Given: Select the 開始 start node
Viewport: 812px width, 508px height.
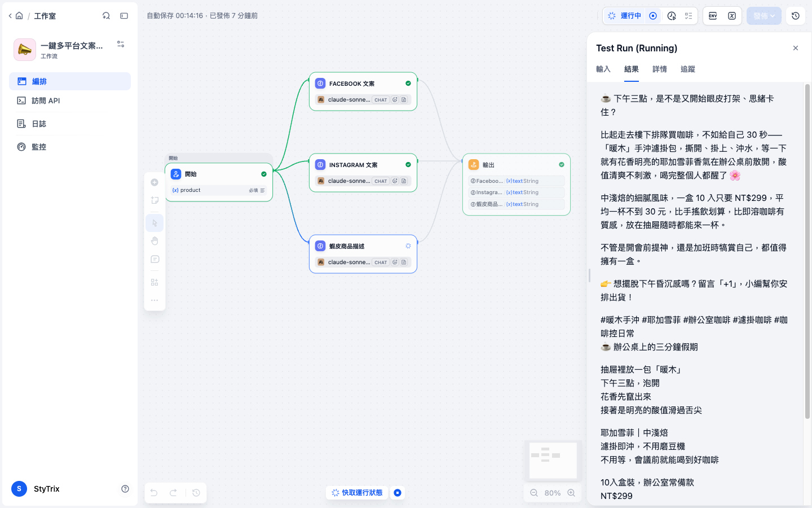Looking at the screenshot, I should coord(219,182).
